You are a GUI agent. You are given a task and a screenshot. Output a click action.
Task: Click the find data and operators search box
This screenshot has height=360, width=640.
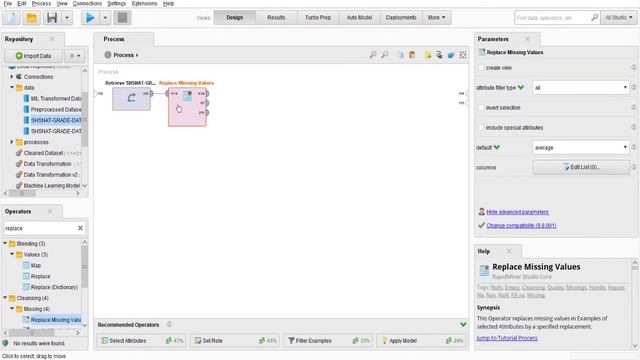[x=552, y=18]
